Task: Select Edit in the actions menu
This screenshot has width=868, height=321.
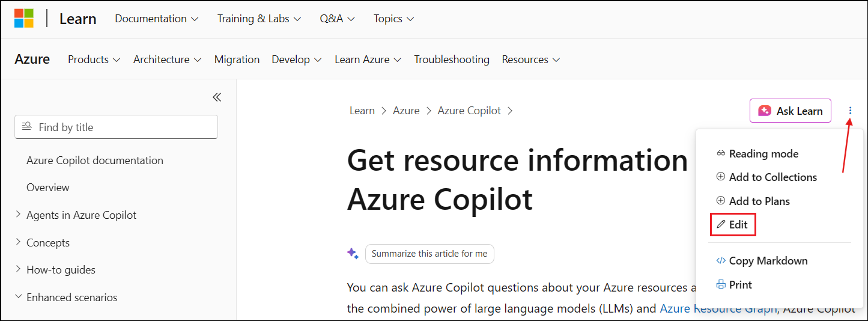Action: [x=732, y=225]
